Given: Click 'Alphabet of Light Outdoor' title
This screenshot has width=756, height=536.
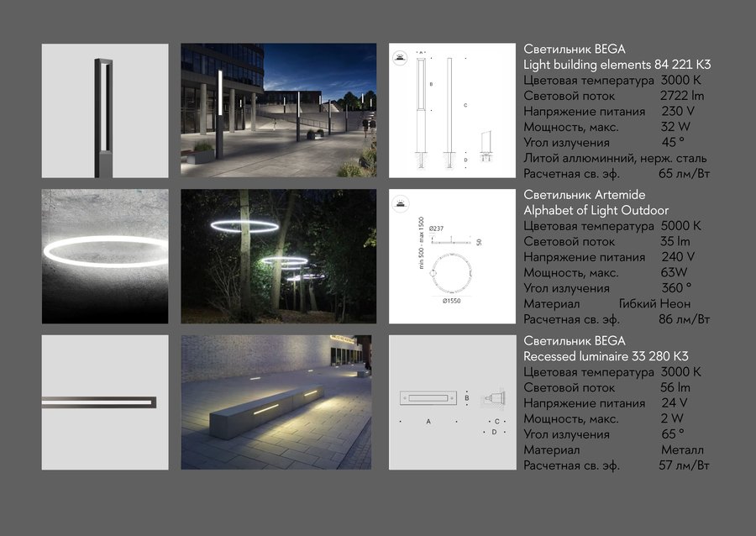Looking at the screenshot, I should (x=596, y=210).
